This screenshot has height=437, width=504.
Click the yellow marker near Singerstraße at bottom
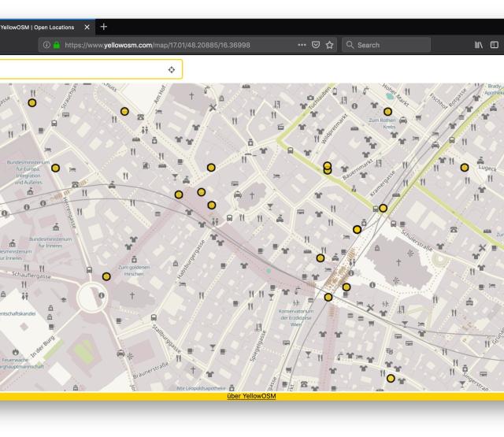(x=391, y=379)
